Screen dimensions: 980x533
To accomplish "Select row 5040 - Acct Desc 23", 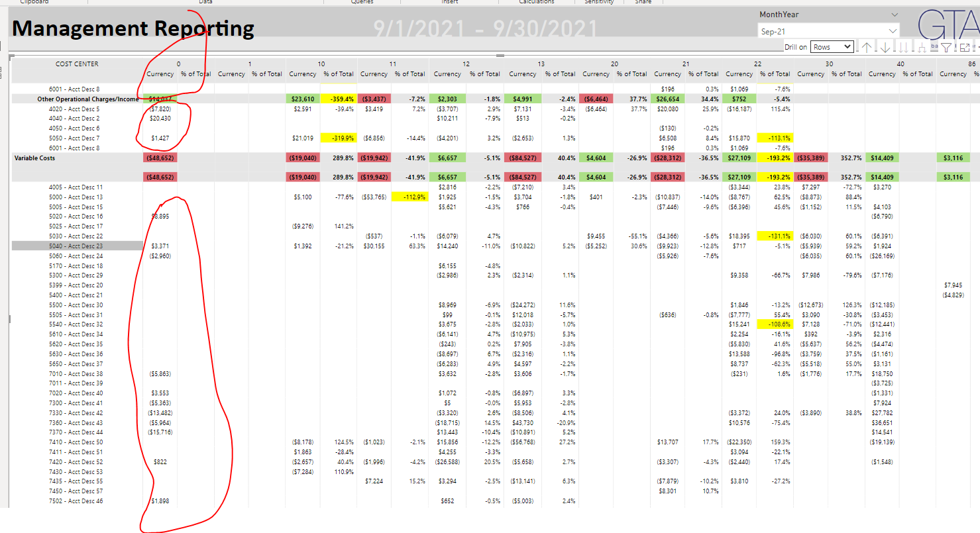I will (x=77, y=246).
